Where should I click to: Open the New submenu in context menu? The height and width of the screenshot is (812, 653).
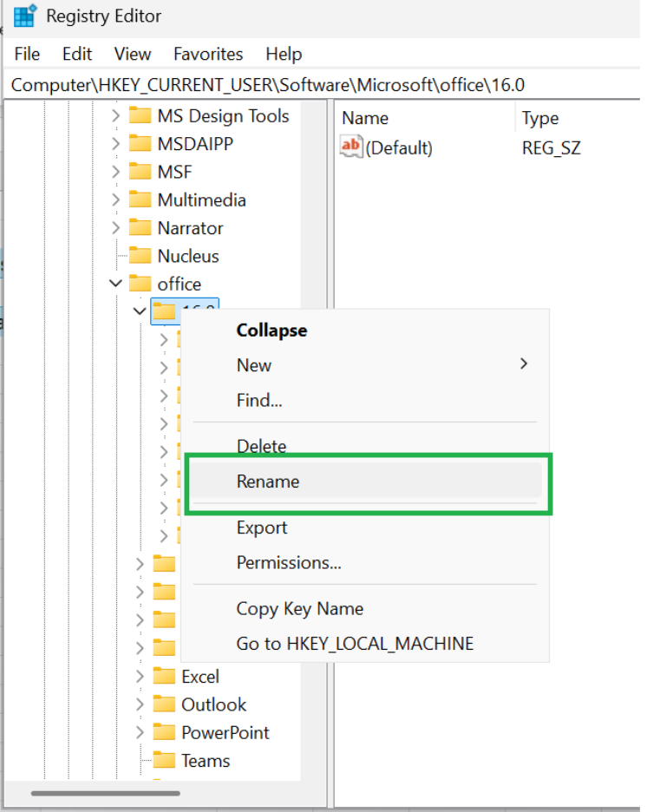(365, 365)
